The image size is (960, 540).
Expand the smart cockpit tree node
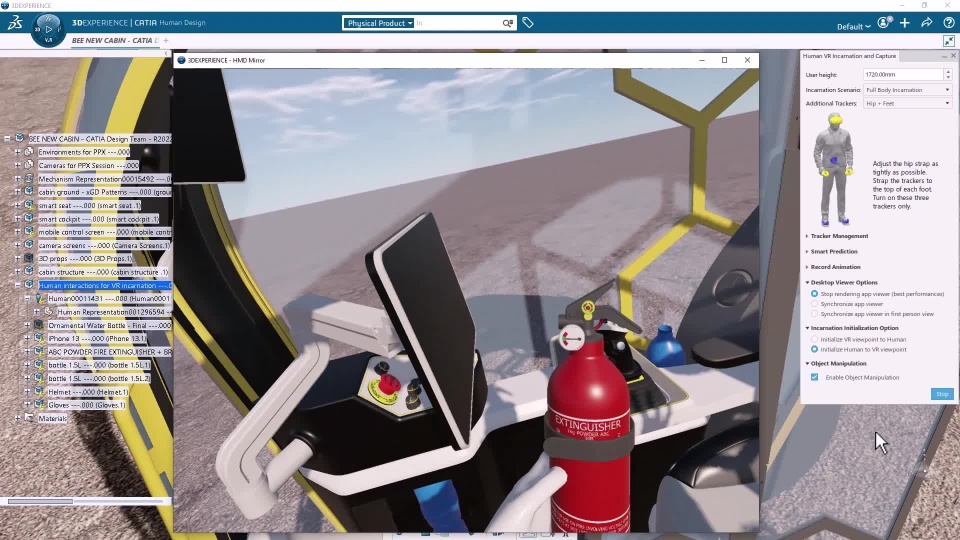click(x=18, y=219)
